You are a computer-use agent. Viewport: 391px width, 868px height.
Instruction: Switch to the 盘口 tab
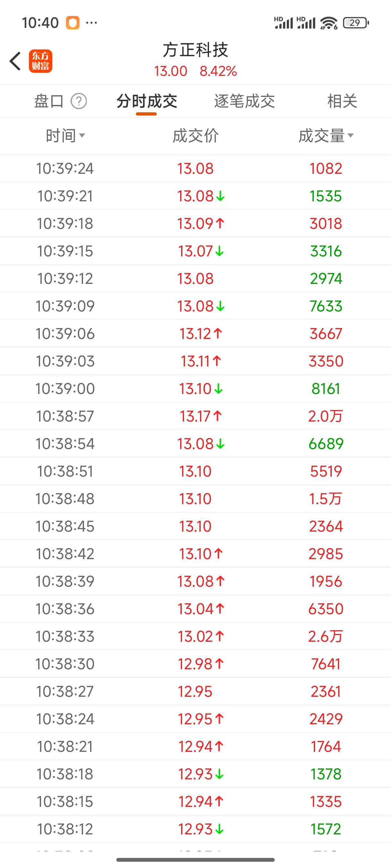(x=49, y=101)
